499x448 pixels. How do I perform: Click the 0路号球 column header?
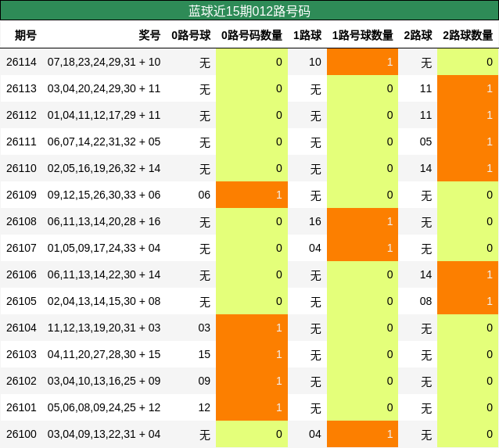(191, 35)
